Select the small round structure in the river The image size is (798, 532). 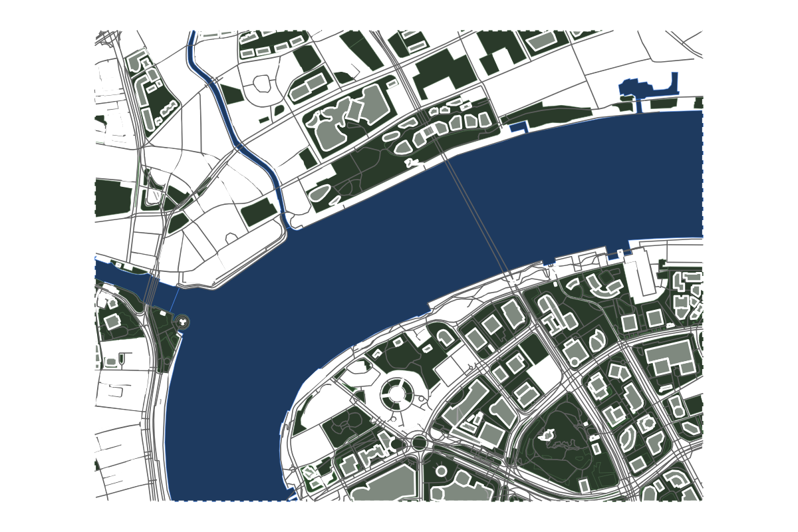[x=182, y=322]
